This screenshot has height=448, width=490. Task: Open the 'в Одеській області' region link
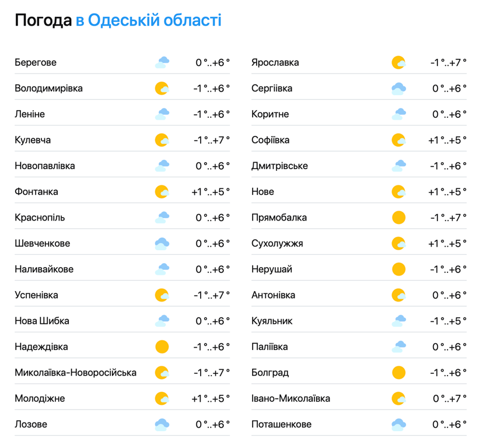[149, 20]
